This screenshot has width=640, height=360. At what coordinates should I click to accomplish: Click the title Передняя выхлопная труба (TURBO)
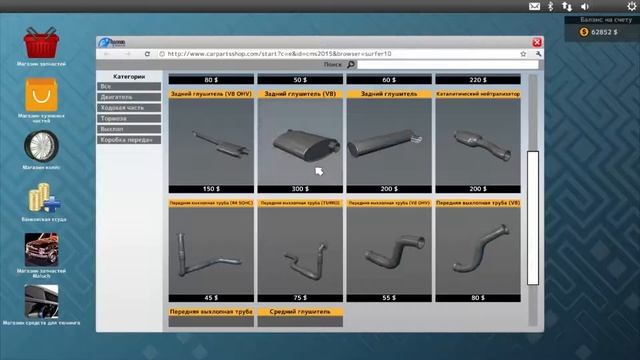click(x=300, y=203)
